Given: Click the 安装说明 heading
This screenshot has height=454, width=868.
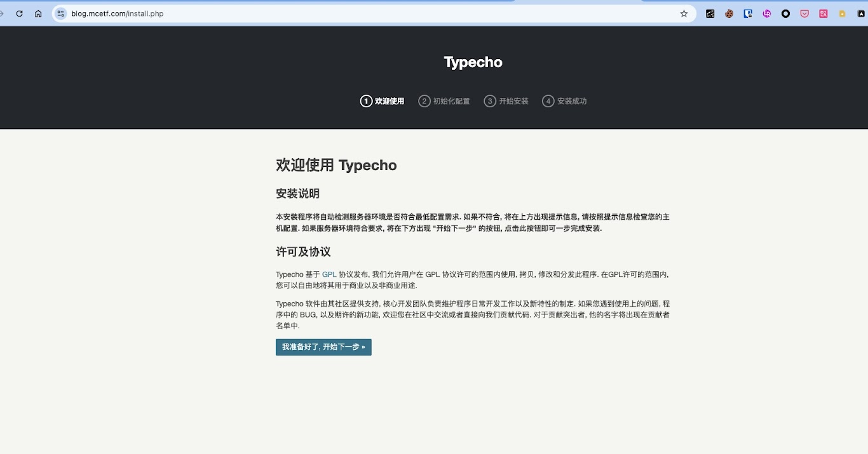Looking at the screenshot, I should coord(297,194).
